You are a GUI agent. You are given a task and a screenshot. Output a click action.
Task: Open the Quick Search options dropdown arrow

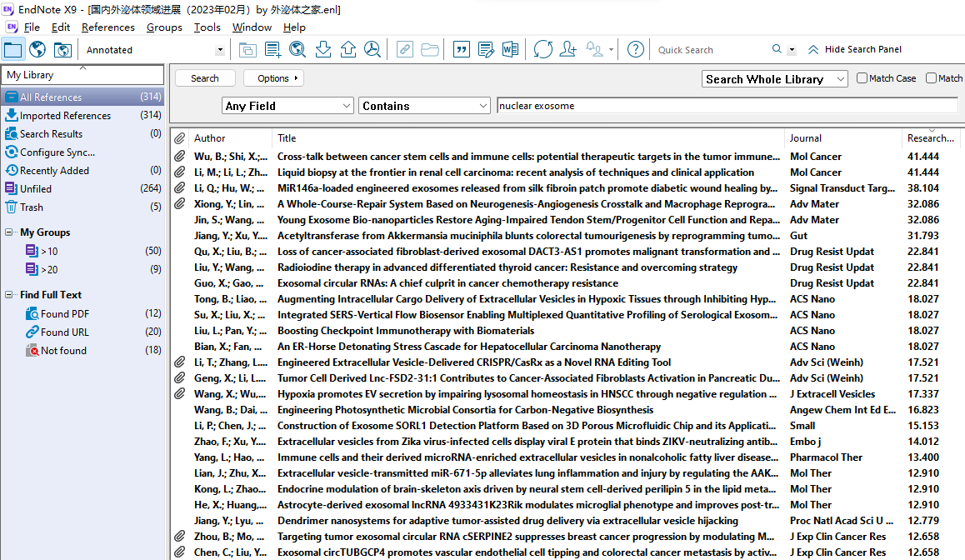(x=792, y=50)
